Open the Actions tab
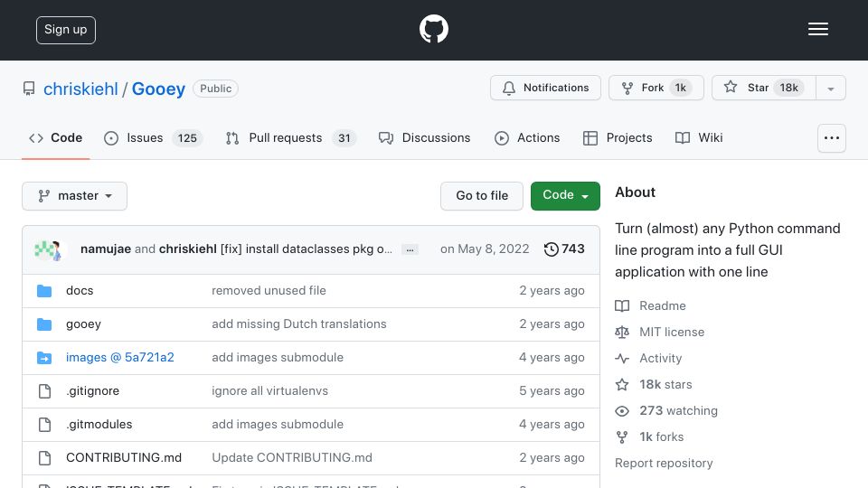Screen dimensions: 868x488 (527, 137)
